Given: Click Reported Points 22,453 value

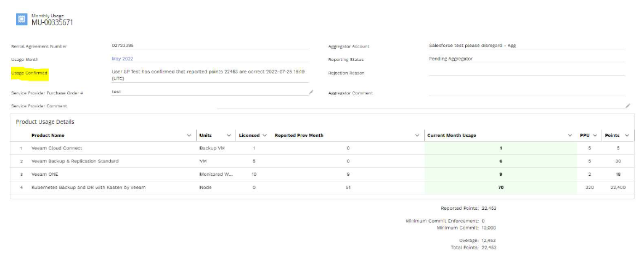Looking at the screenshot, I should [489, 208].
